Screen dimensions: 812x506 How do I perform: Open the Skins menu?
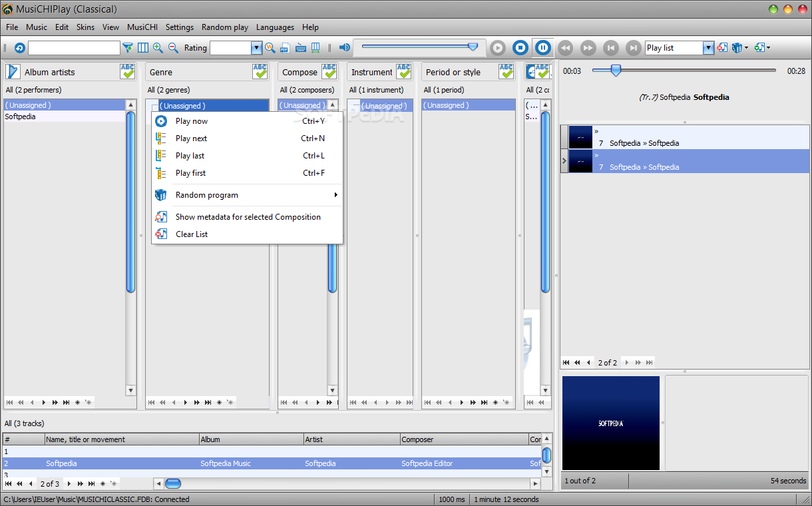tap(85, 27)
